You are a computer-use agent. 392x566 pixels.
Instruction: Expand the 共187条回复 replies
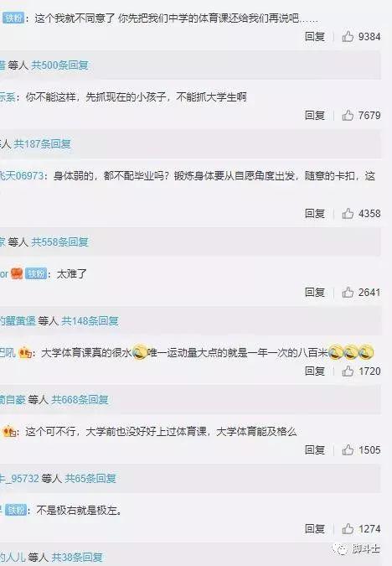coord(42,144)
